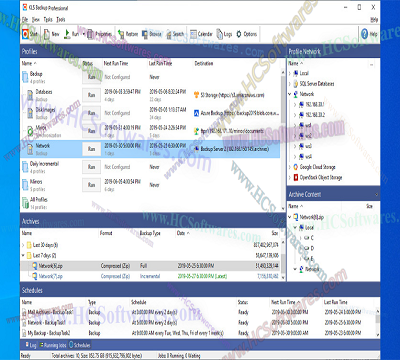Expand the ws3 network node
The image size is (400, 360).
coord(295,146)
